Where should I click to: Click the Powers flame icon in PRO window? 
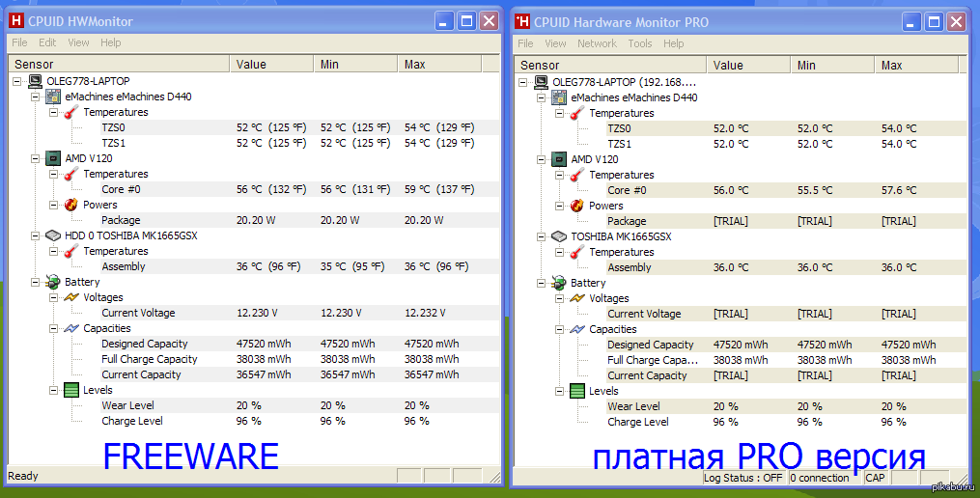pyautogui.click(x=576, y=206)
